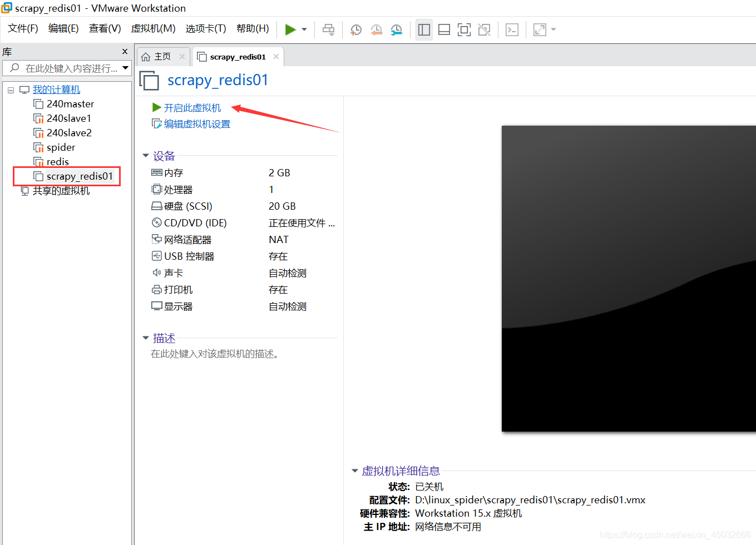The height and width of the screenshot is (545, 756).
Task: Click 开启此虚拟机 to power on
Action: (192, 108)
